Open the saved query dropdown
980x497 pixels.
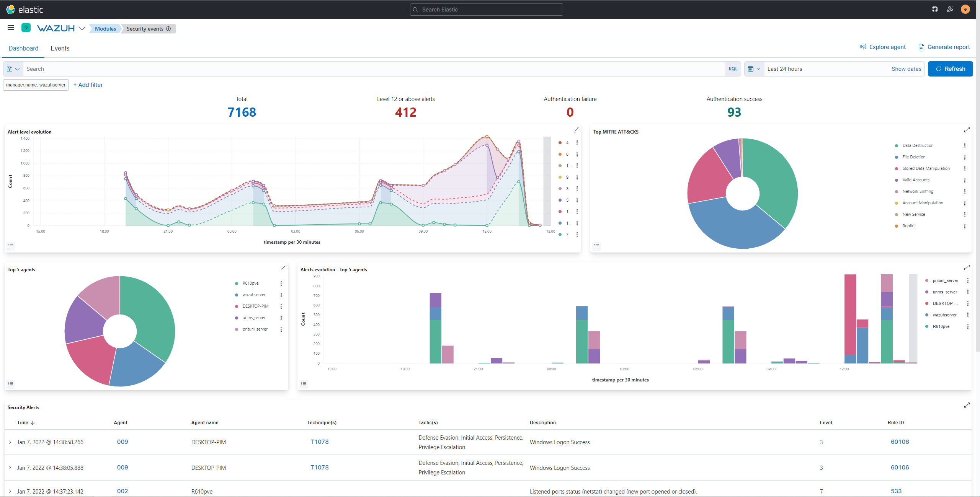[x=13, y=69]
